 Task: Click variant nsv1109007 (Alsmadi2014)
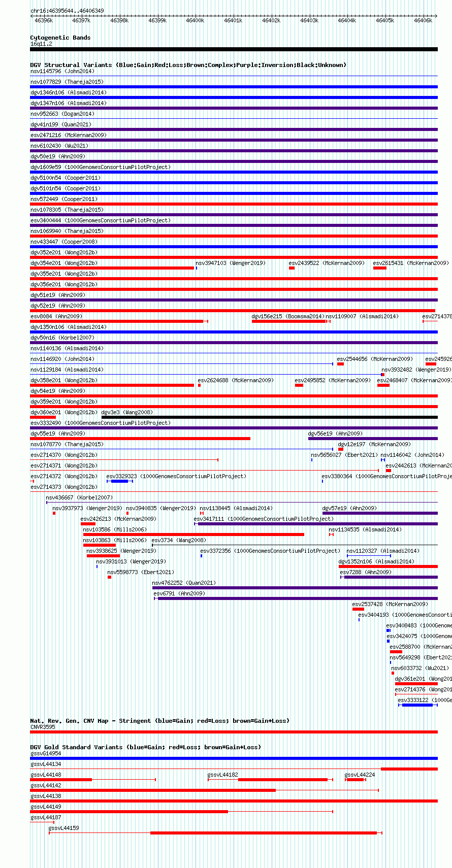click(362, 316)
